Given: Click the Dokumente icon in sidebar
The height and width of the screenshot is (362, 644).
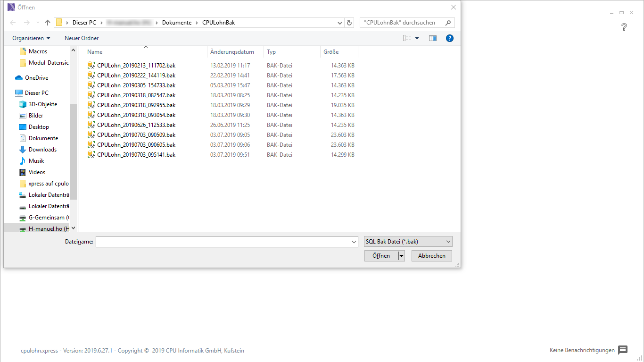Looking at the screenshot, I should [x=23, y=138].
